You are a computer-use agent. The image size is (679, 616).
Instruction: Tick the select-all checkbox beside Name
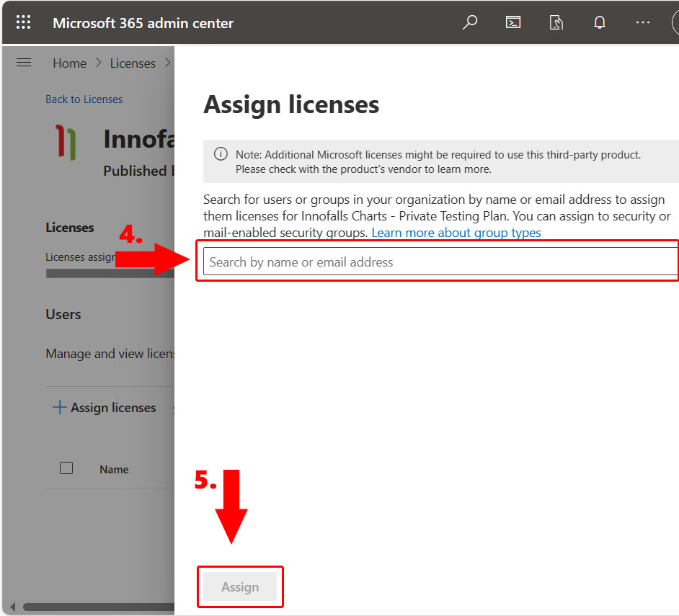66,468
